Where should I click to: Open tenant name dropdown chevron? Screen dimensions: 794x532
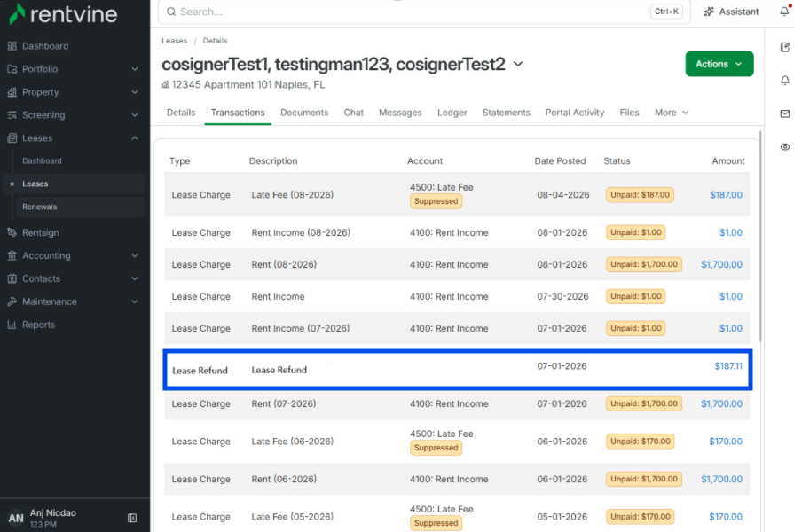[x=518, y=65]
